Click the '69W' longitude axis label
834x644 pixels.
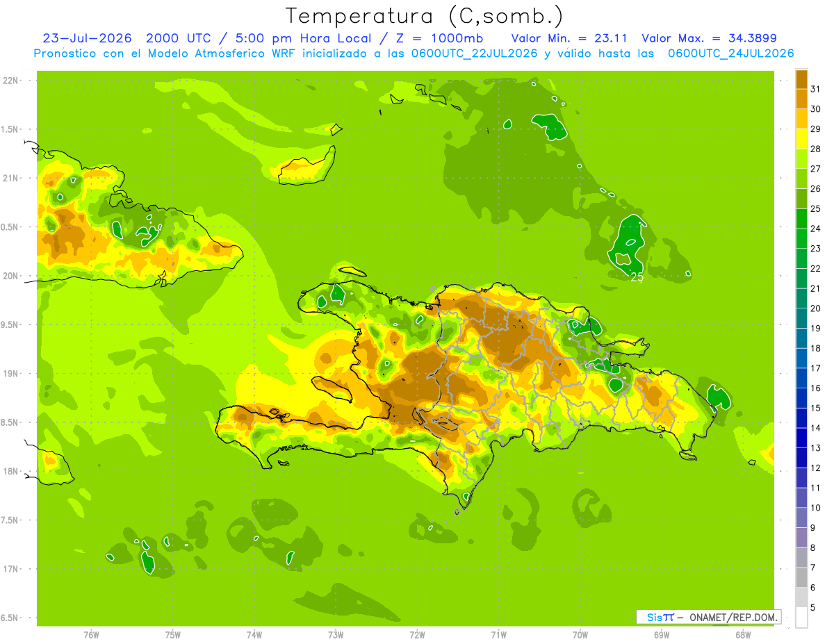[x=662, y=634]
